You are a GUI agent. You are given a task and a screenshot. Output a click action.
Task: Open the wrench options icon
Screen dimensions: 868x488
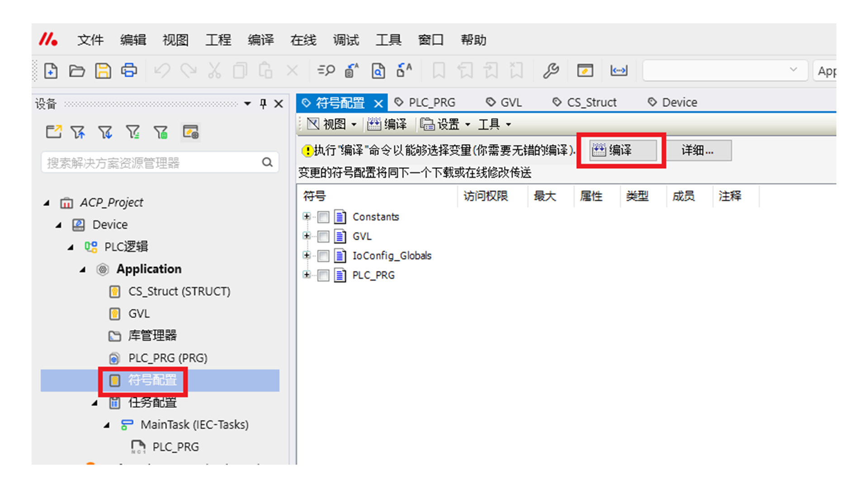[551, 71]
